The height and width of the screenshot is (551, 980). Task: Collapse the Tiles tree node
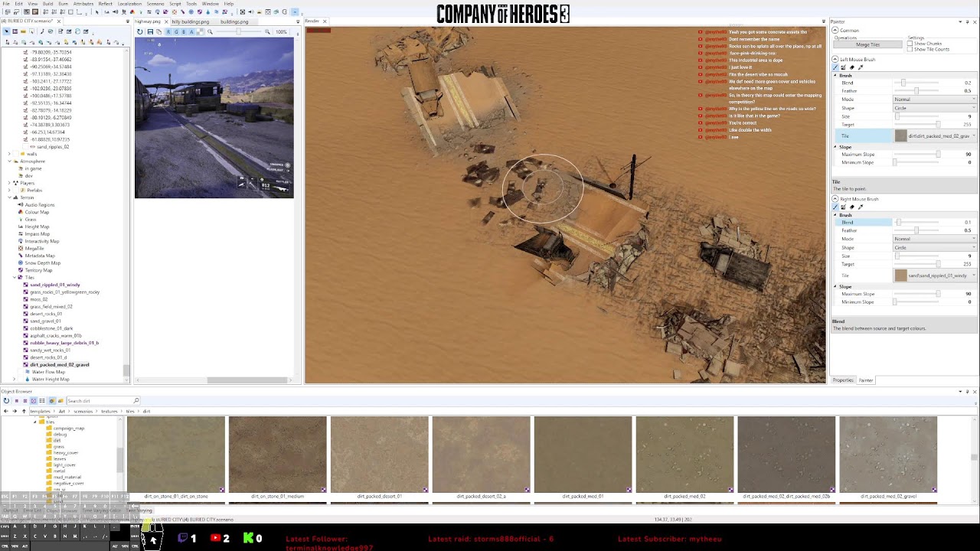coord(16,278)
